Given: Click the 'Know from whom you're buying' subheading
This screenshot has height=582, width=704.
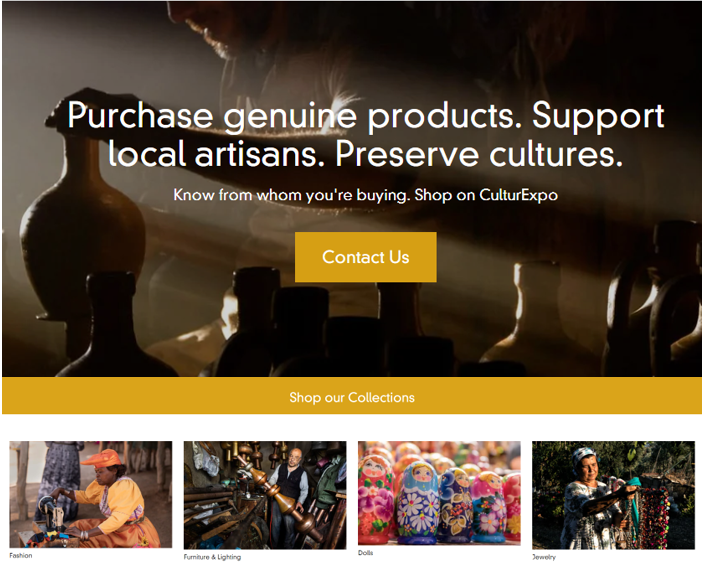Looking at the screenshot, I should click(x=365, y=195).
